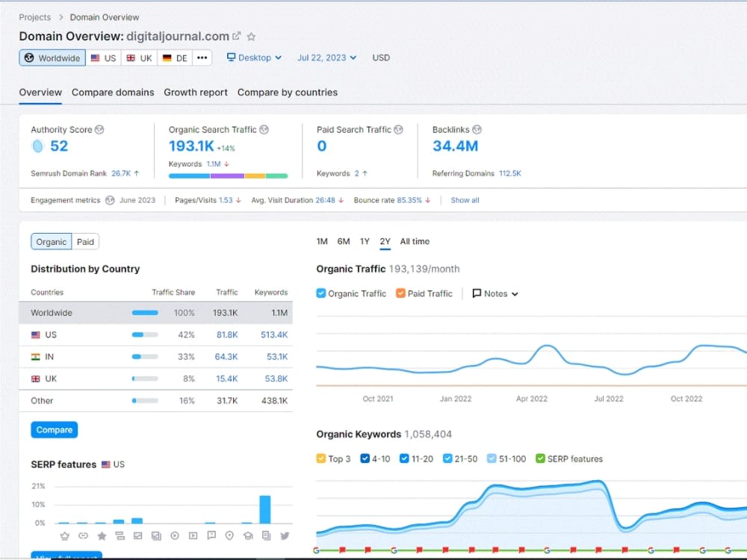Select the local pack pin SERP icon
This screenshot has width=747, height=560.
pyautogui.click(x=229, y=535)
